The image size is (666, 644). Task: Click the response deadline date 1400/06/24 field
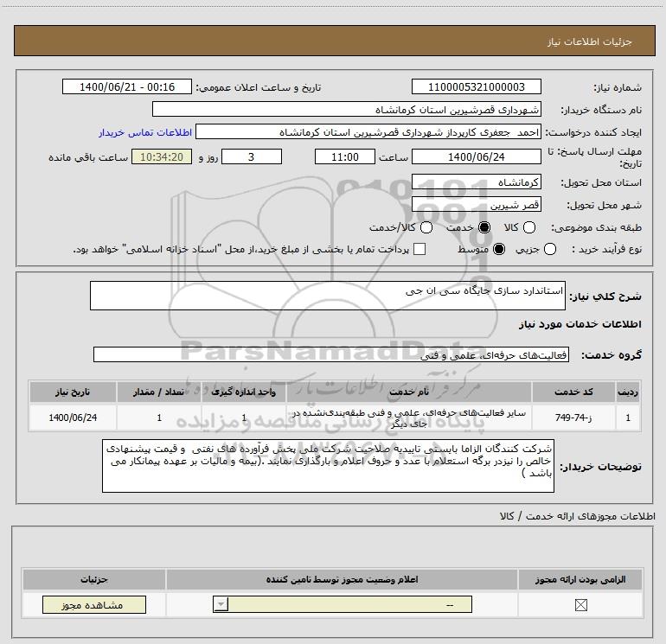click(x=476, y=156)
